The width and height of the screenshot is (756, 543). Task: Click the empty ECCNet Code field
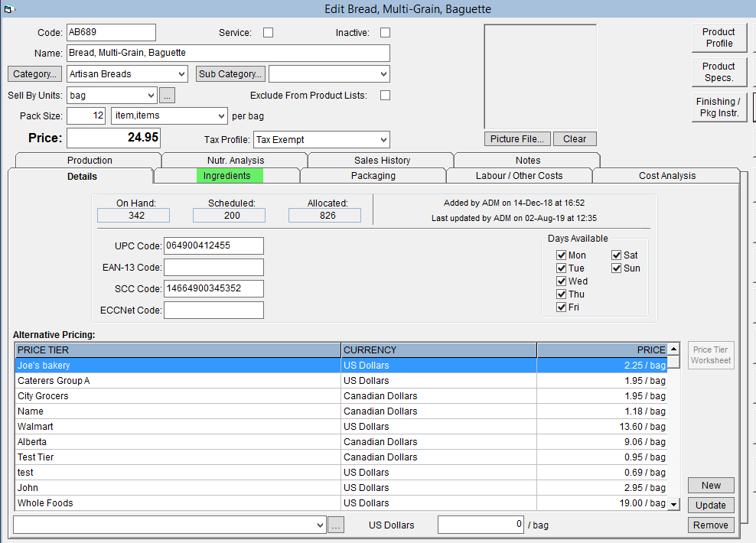tap(213, 311)
